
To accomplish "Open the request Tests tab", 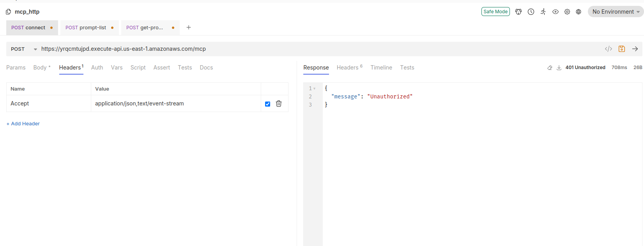I will pos(185,68).
